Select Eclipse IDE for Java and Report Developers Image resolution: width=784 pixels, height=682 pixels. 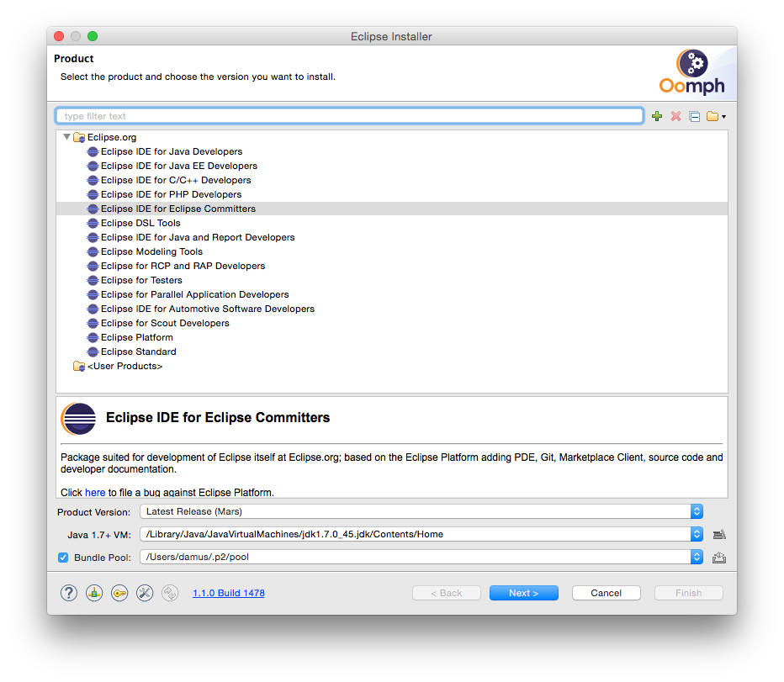[198, 237]
